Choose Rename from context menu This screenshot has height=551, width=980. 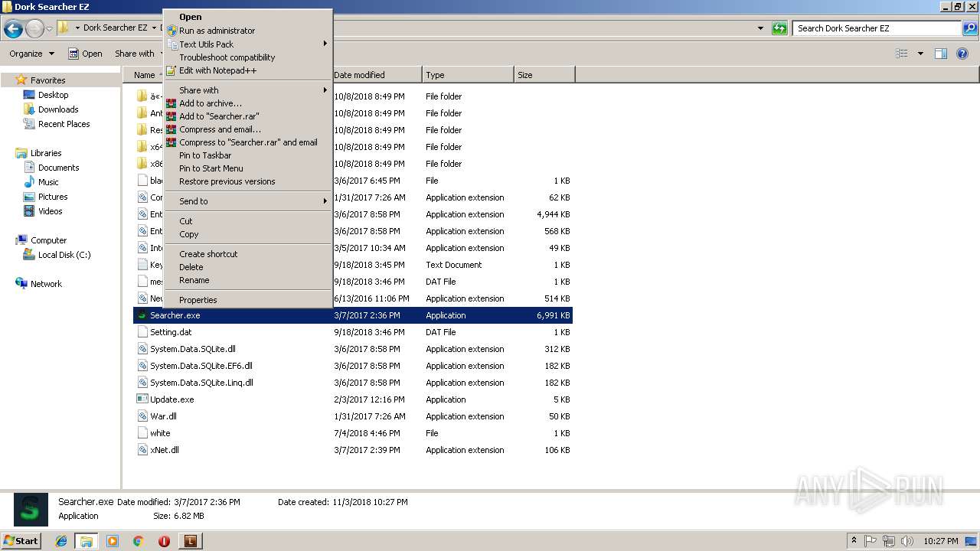tap(249, 280)
